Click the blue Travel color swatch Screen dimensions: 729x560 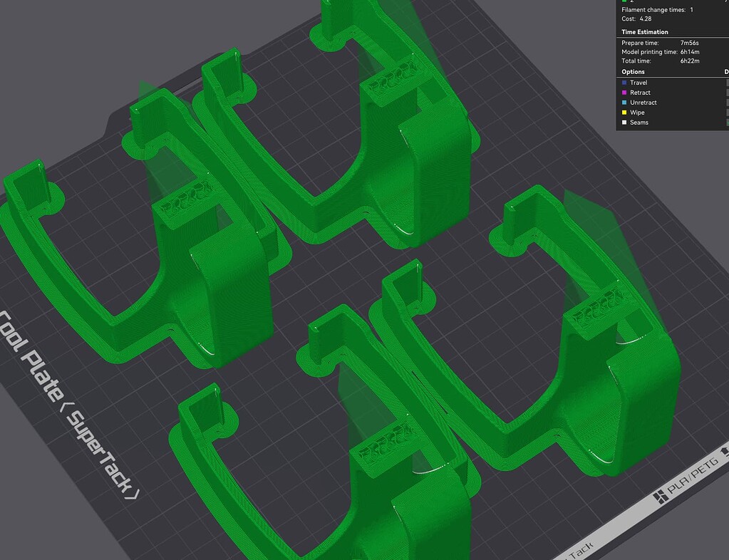pos(624,83)
